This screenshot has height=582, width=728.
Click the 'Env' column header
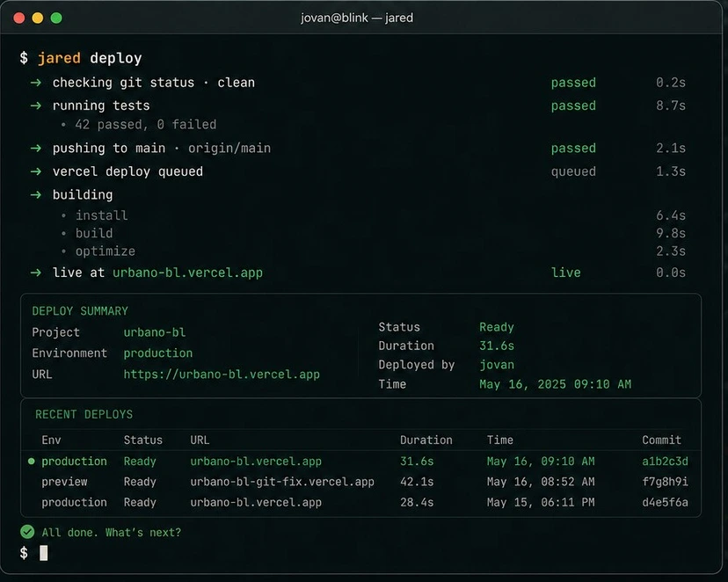(x=51, y=440)
